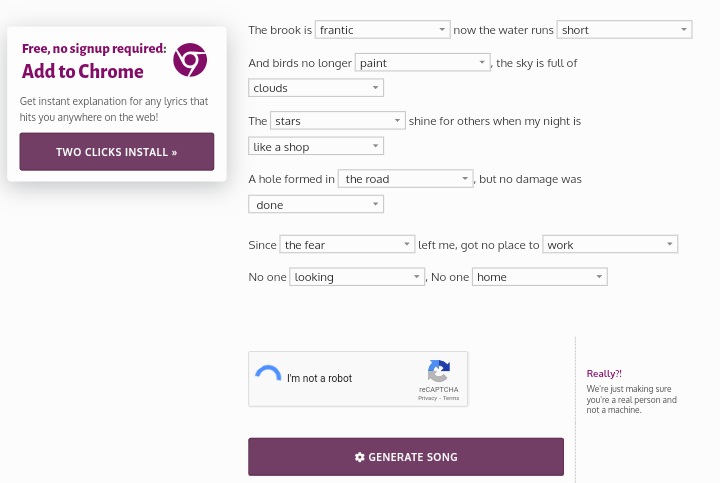Viewport: 720px width, 483px height.
Task: Open the 'short' water runs dropdown
Action: coord(624,30)
